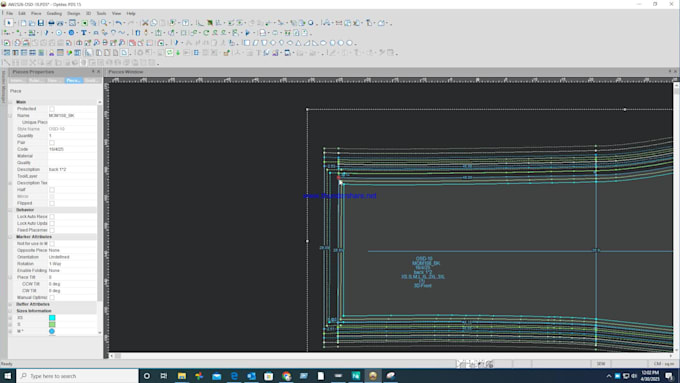Click the M blue circle swatch
680x383 pixels.
[52, 331]
